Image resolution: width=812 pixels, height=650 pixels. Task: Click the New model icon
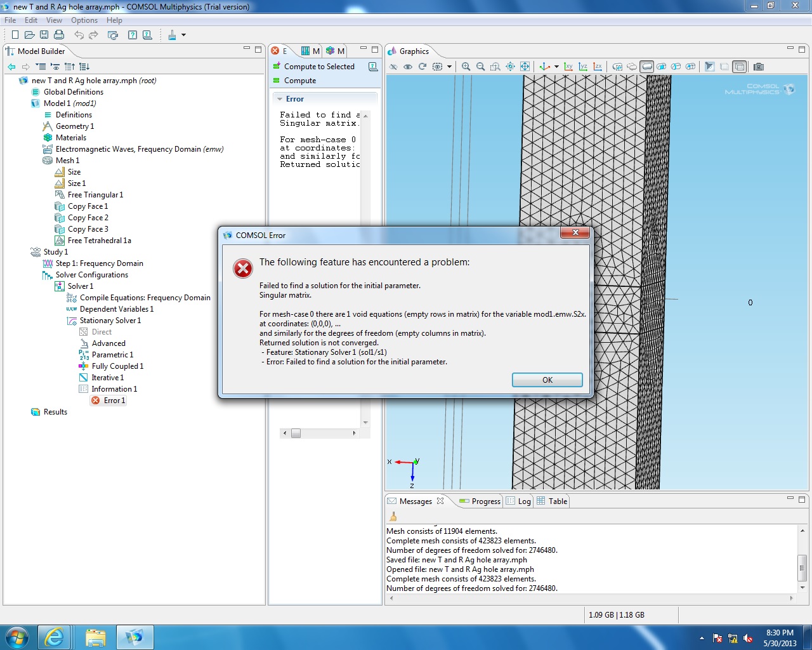(x=15, y=35)
